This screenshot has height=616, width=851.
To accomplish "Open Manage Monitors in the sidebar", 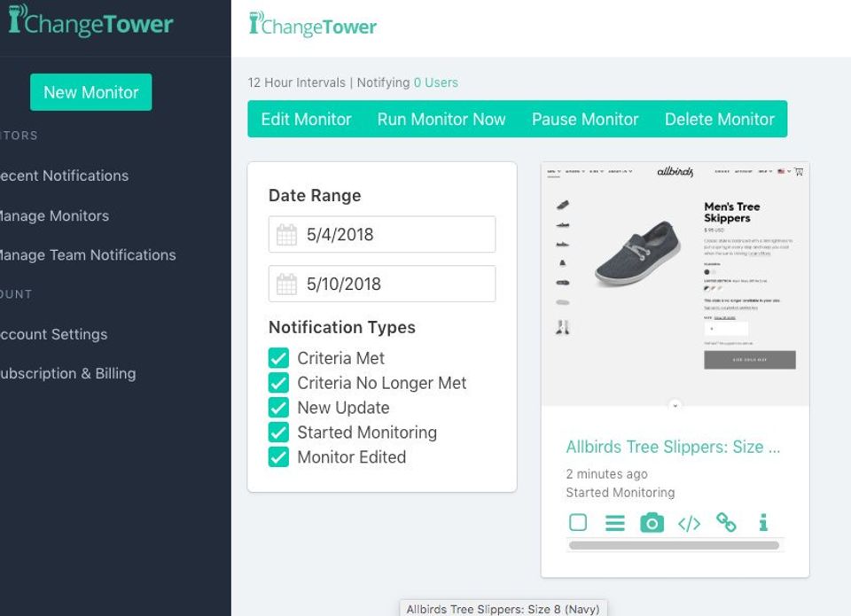I will pyautogui.click(x=54, y=216).
